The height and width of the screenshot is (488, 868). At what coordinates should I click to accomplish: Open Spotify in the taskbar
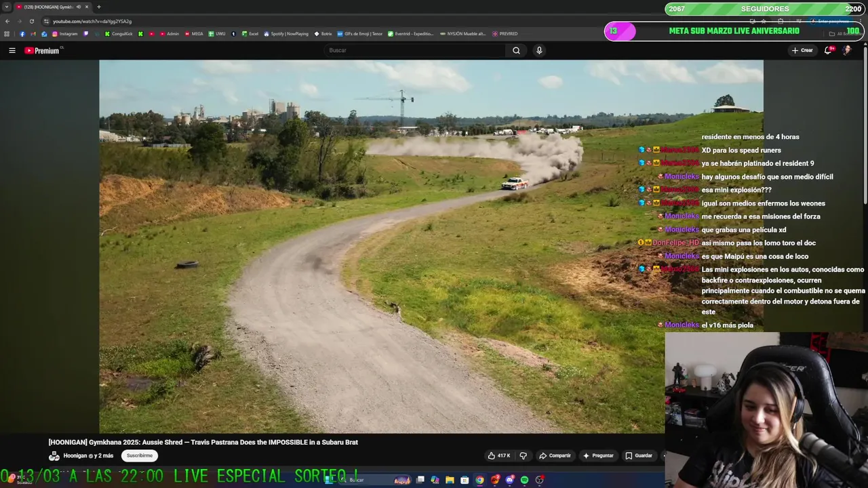525,480
